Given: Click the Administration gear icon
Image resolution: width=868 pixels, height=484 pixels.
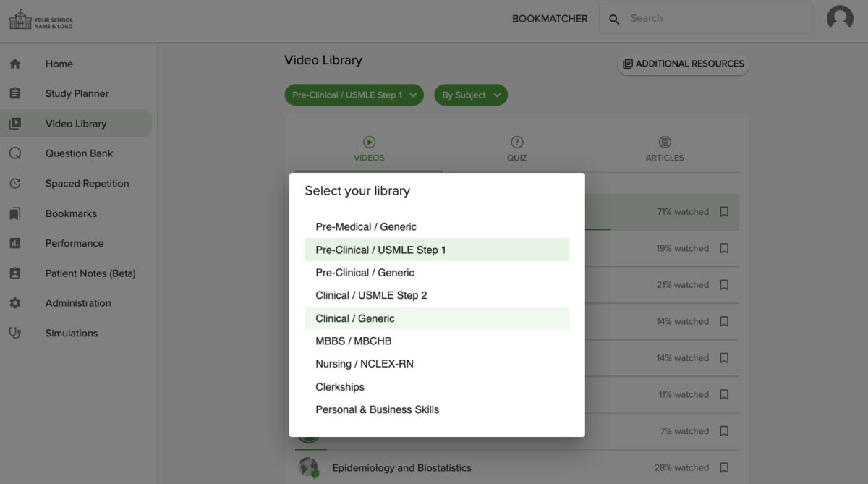Looking at the screenshot, I should 15,303.
